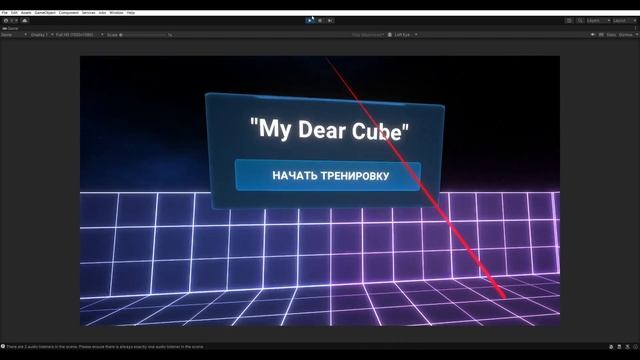Viewport: 640px width, 360px height.
Task: Open the Component menu
Action: click(69, 13)
